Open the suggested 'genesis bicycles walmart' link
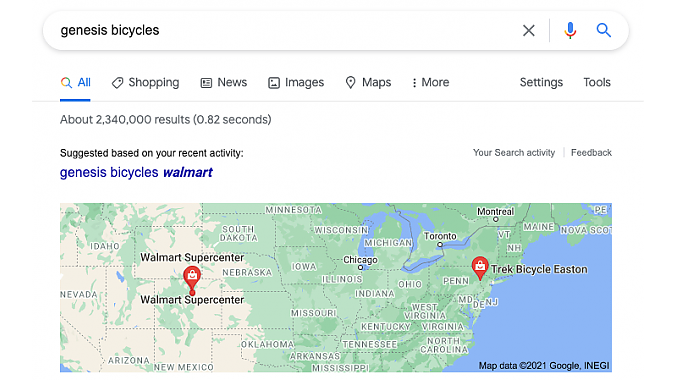The image size is (676, 380). coord(136,173)
